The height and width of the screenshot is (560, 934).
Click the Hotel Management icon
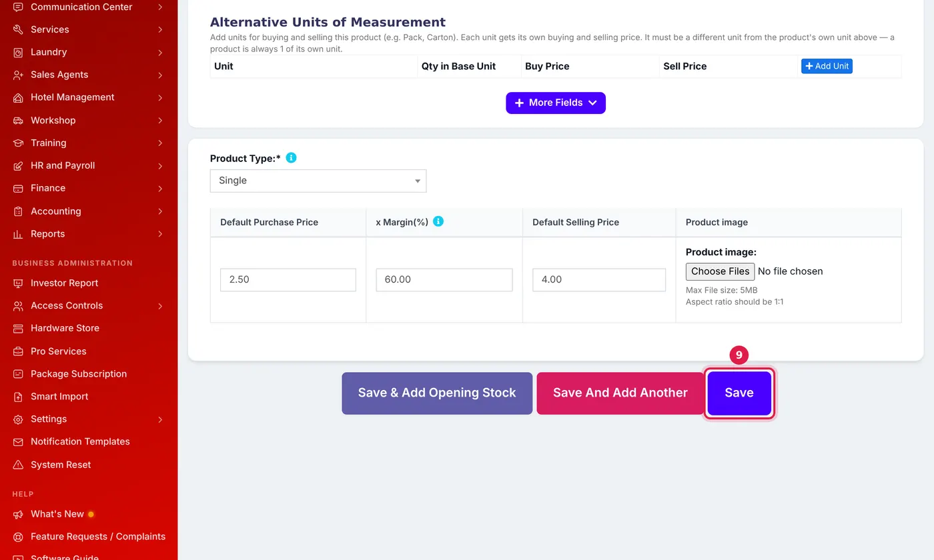coord(18,97)
